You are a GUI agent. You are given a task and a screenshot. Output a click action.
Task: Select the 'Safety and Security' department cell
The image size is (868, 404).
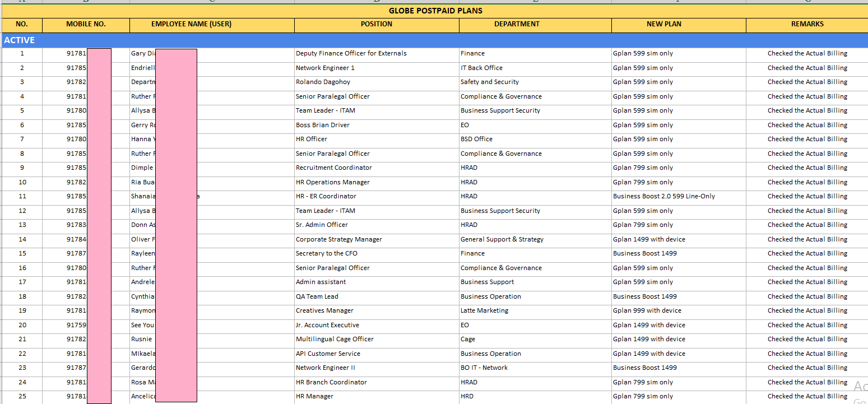pos(535,82)
